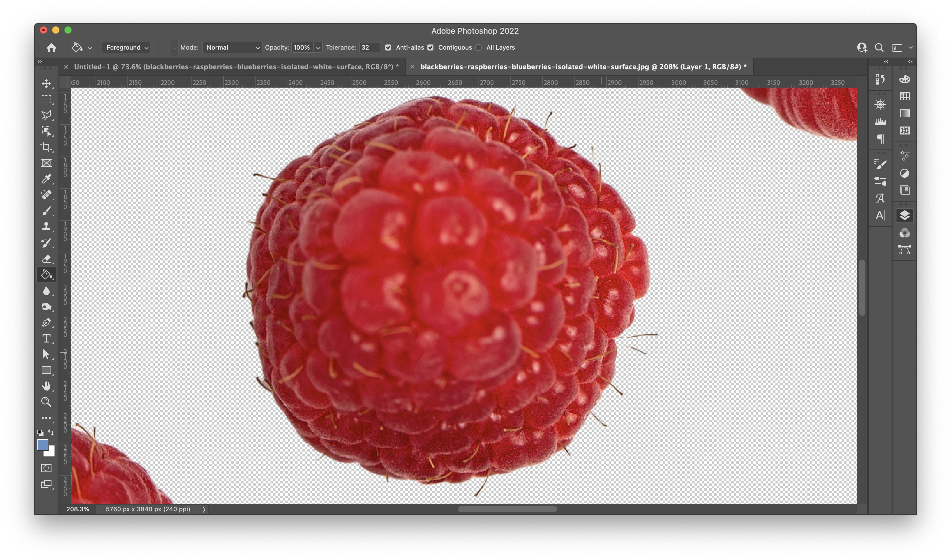Open the Foreground fill source dropdown
Image resolution: width=951 pixels, height=560 pixels.
[x=127, y=47]
